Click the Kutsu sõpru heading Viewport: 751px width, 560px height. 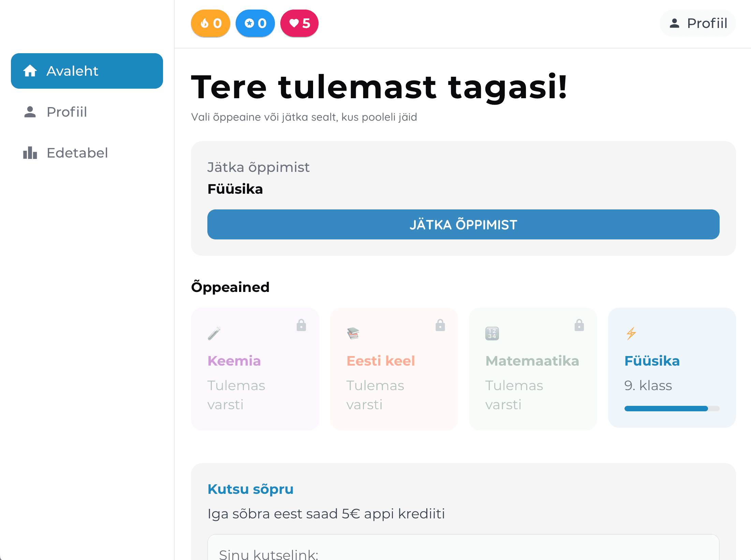coord(250,489)
